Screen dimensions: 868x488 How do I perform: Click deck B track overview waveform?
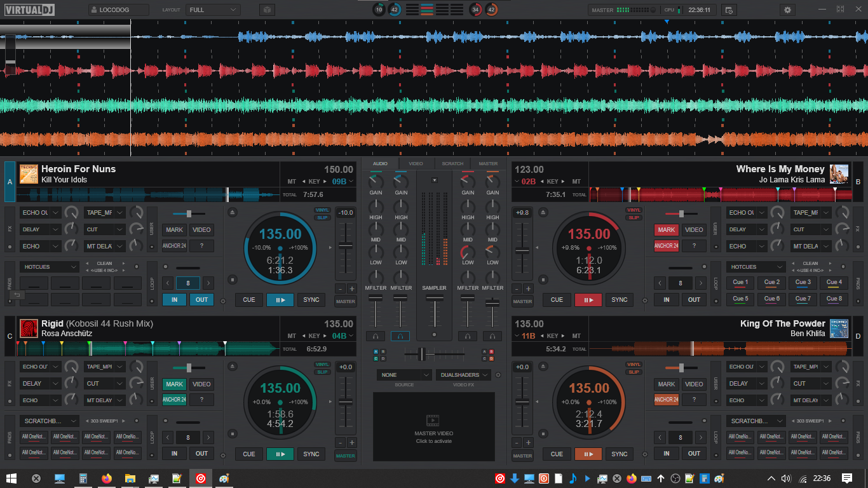pyautogui.click(x=721, y=194)
